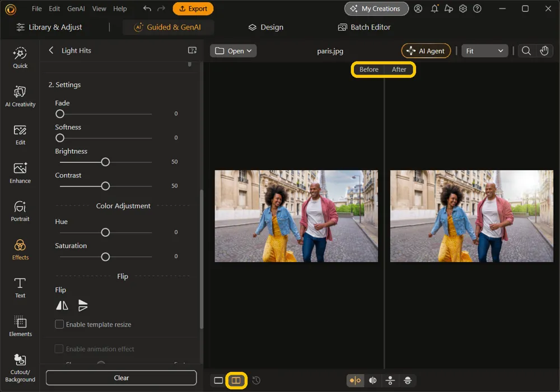
Task: Enable template resize checkbox
Action: [x=59, y=324]
